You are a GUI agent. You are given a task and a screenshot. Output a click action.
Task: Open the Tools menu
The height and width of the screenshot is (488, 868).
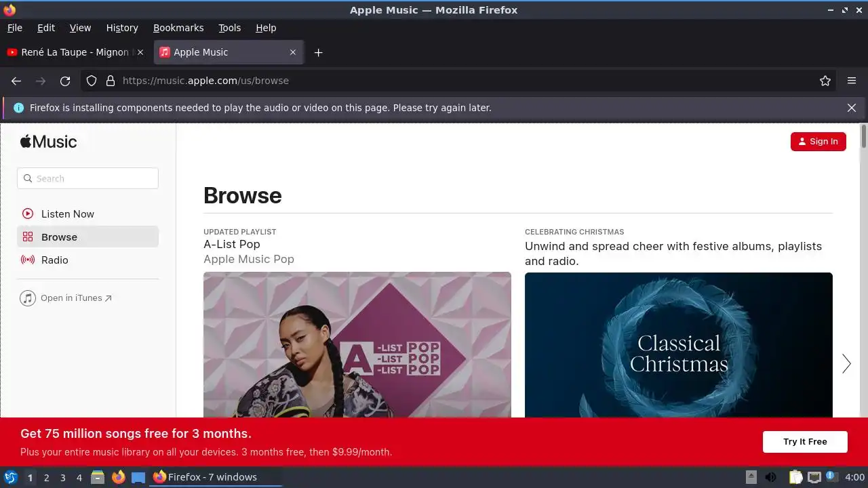click(x=229, y=28)
